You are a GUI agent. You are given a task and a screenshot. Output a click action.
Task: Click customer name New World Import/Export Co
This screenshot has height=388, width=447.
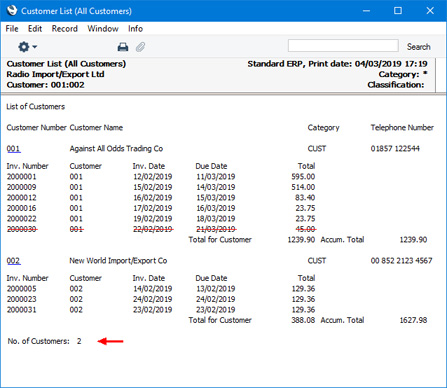pyautogui.click(x=118, y=261)
